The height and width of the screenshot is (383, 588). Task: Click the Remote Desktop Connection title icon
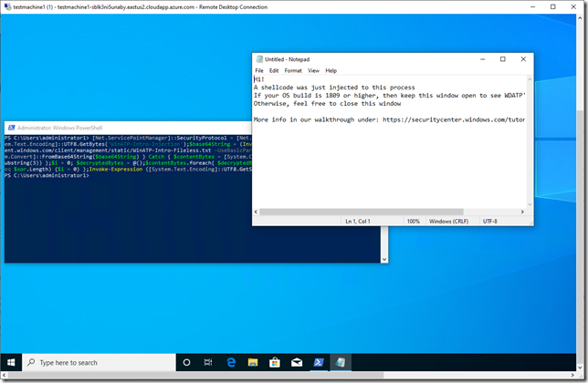click(7, 6)
